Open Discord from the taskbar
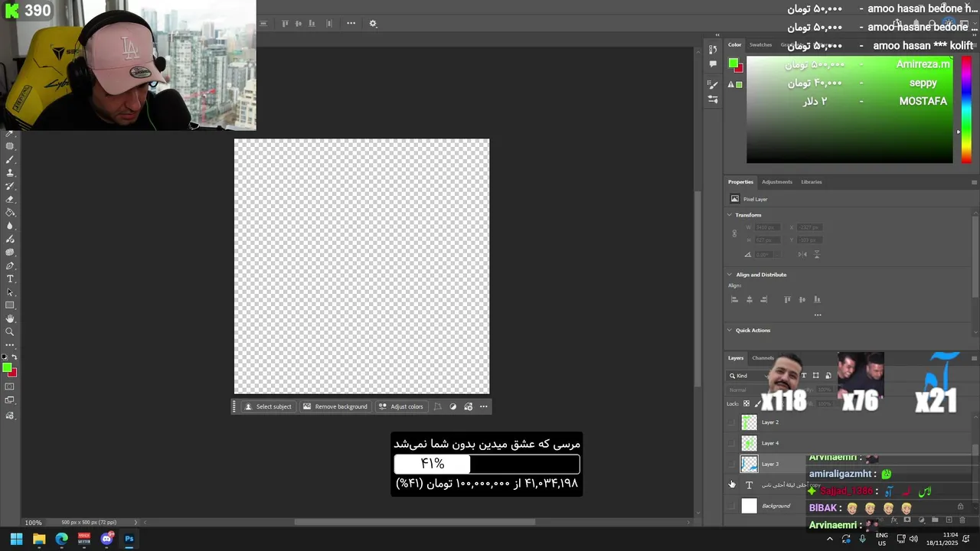This screenshot has height=551, width=980. point(107,539)
